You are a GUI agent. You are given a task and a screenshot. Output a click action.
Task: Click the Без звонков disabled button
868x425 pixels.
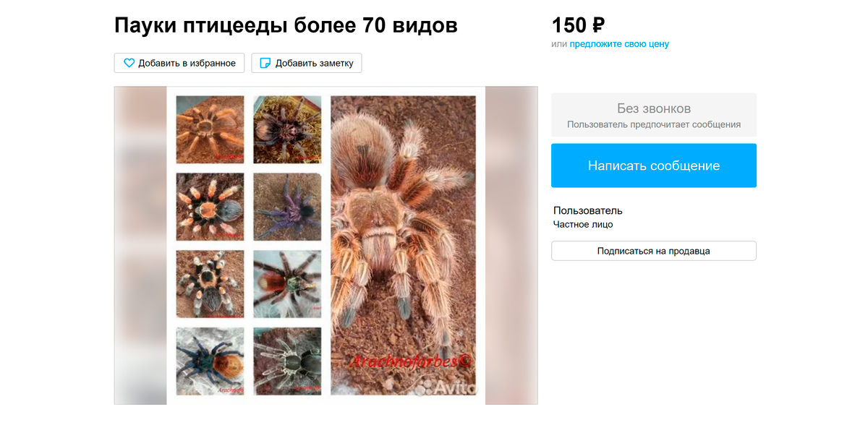tap(654, 115)
